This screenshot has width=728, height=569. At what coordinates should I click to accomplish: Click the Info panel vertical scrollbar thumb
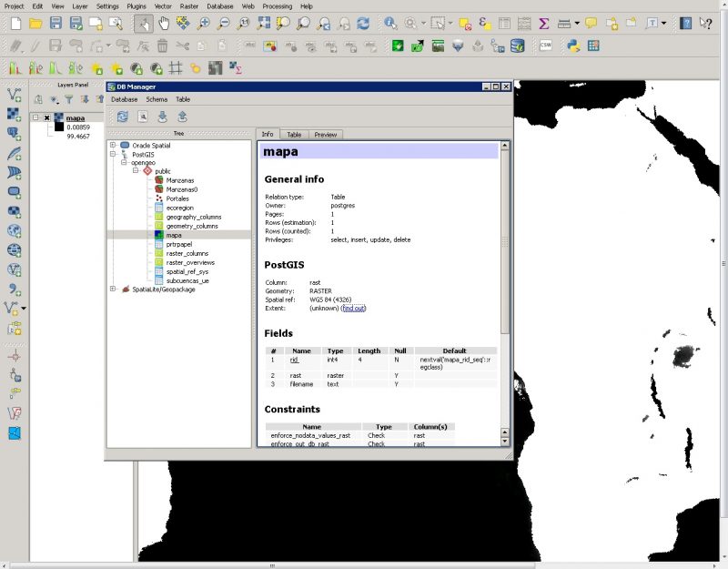click(x=505, y=241)
